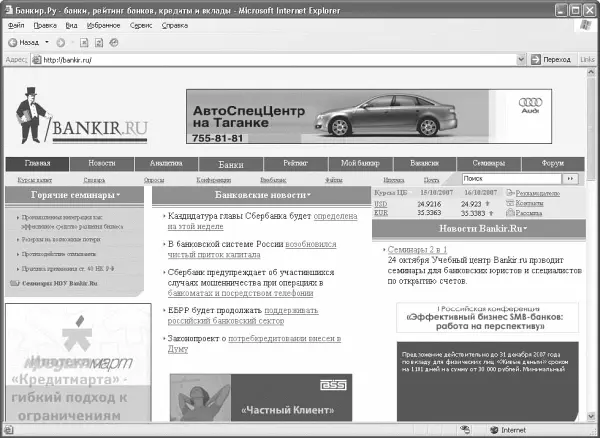The width and height of the screenshot is (600, 438).
Task: Select the Главная site tab
Action: pos(37,164)
